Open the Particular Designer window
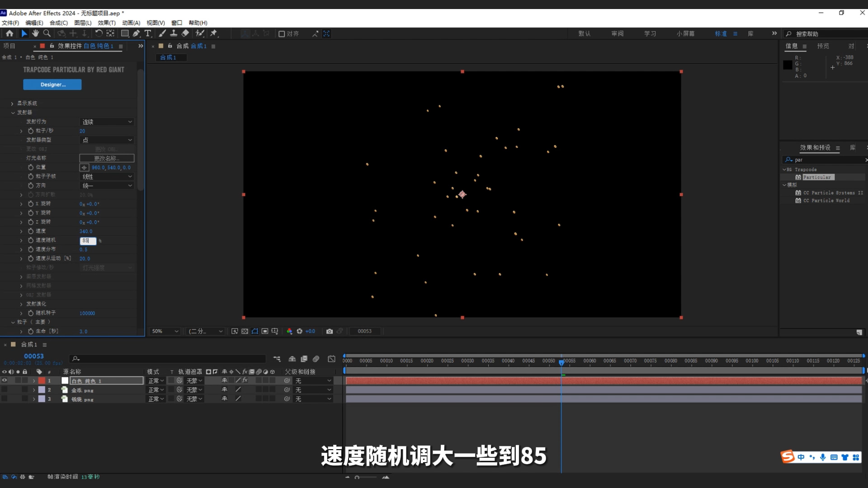 (x=52, y=84)
